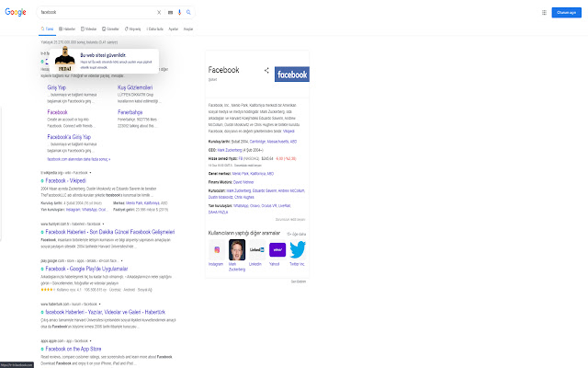
Task: Click the green safety dot beside Facebook - Vikipedi
Action: 42,181
